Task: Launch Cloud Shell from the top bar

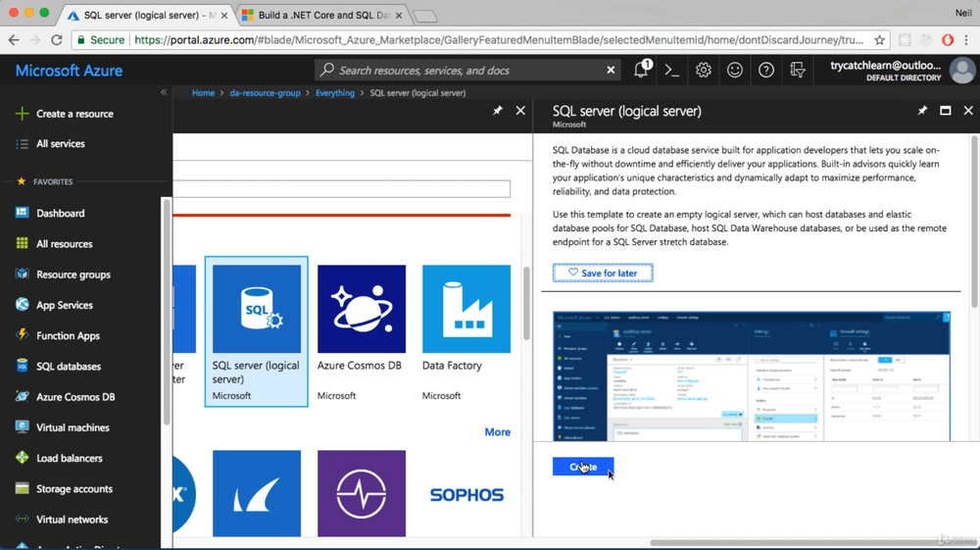Action: pos(672,70)
